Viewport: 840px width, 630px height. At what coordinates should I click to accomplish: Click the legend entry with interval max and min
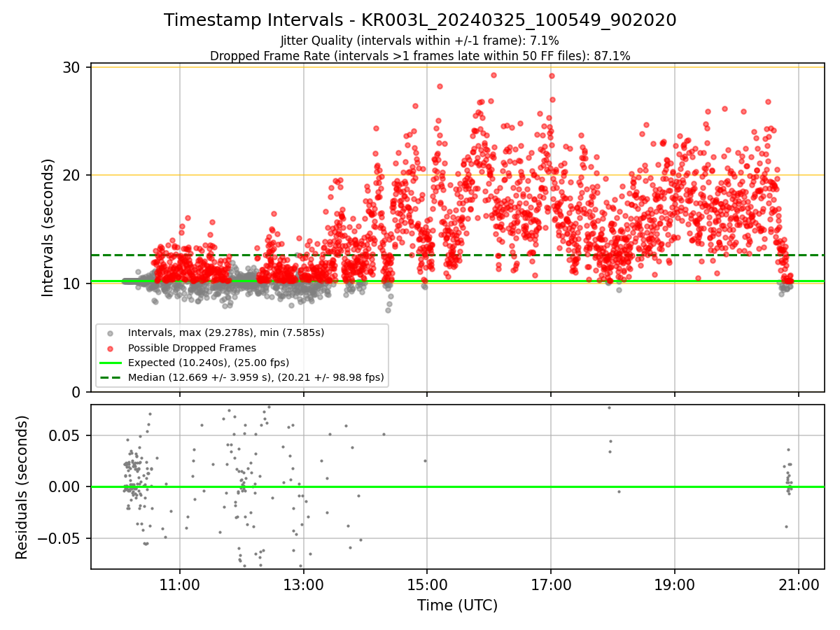coord(226,332)
